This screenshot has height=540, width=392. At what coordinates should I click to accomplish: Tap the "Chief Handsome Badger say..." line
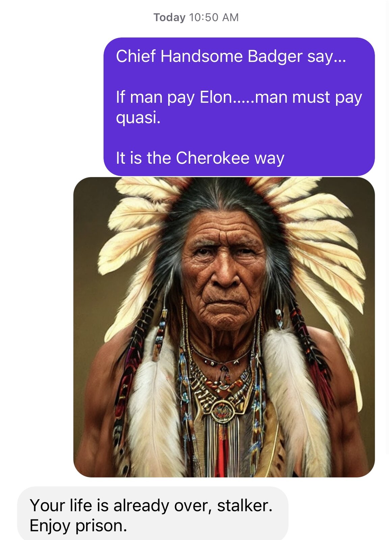tap(231, 56)
